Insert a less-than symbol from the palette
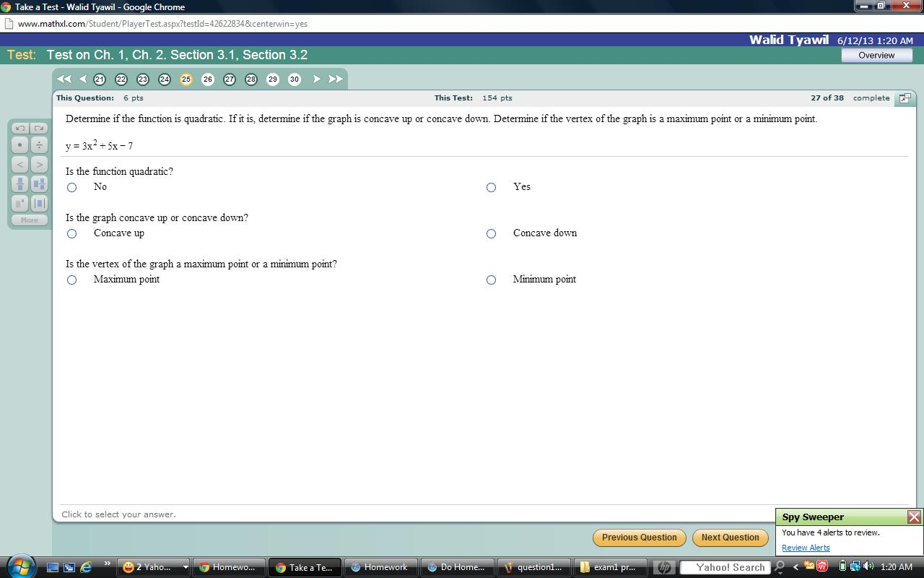The height and width of the screenshot is (578, 924). (19, 164)
